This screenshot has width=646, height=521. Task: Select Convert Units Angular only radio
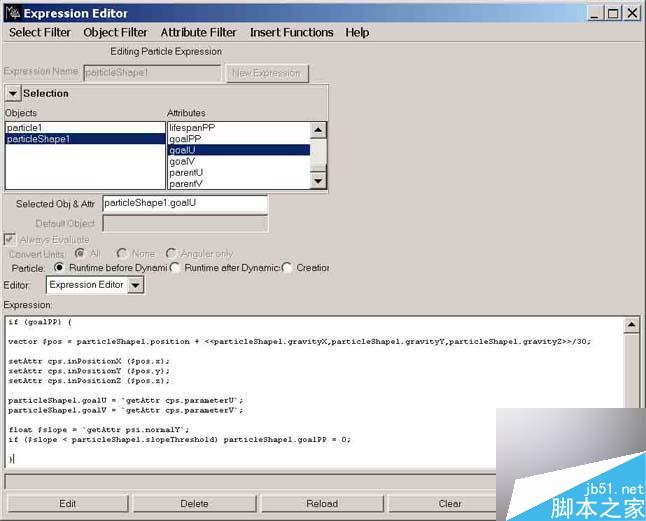point(170,253)
